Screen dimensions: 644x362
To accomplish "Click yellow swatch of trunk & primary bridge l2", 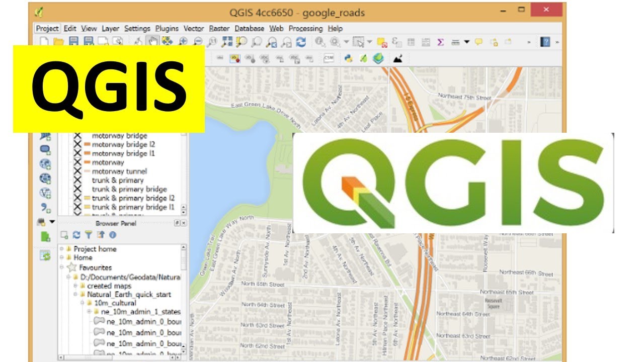I will point(86,198).
